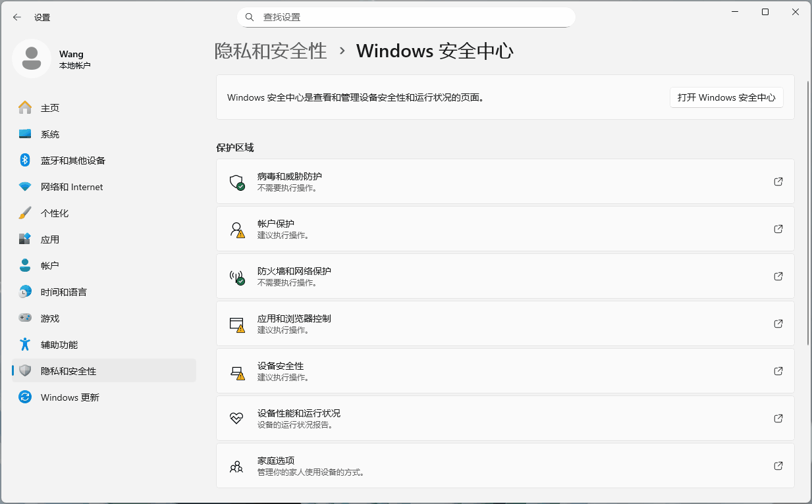Open Windows 更新 section
812x504 pixels.
coord(104,397)
